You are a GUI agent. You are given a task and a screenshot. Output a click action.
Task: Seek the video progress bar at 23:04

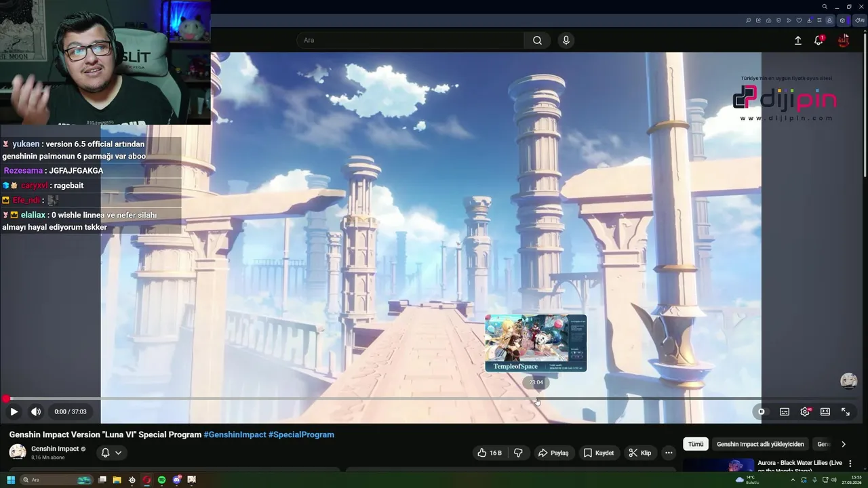pos(536,399)
